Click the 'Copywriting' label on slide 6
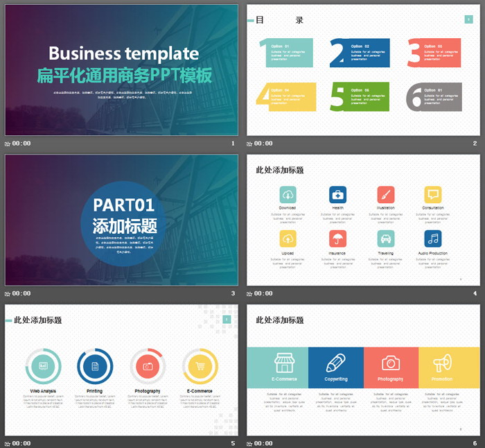Image resolution: width=485 pixels, height=448 pixels. coord(336,379)
